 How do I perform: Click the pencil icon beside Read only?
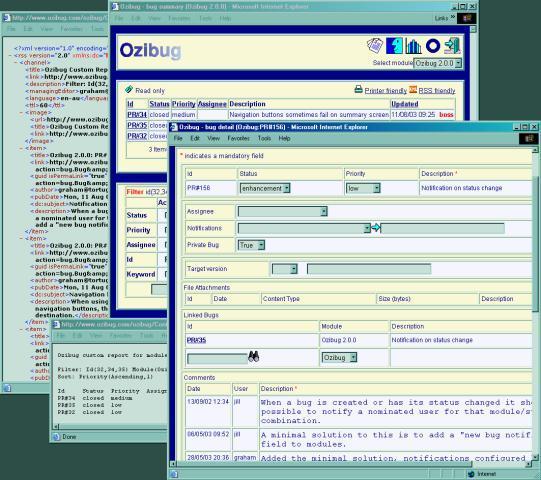pyautogui.click(x=129, y=89)
